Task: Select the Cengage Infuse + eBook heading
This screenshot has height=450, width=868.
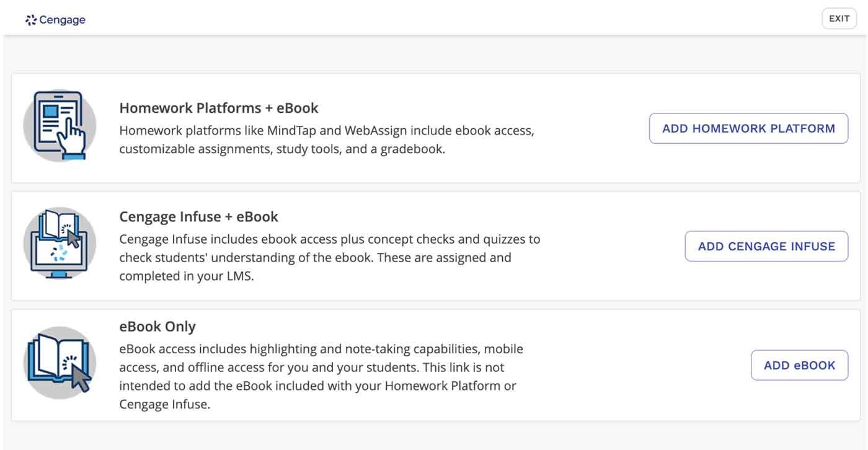Action: [x=199, y=217]
